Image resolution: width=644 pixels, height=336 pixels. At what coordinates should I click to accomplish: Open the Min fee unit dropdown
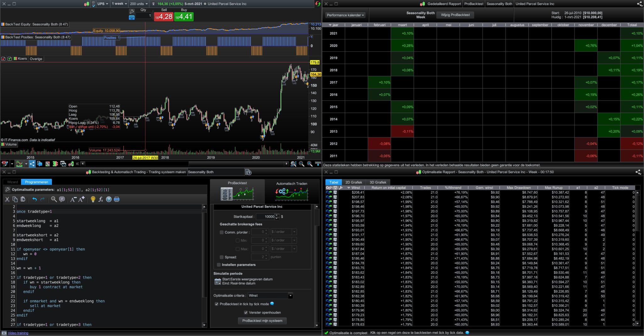tap(284, 240)
